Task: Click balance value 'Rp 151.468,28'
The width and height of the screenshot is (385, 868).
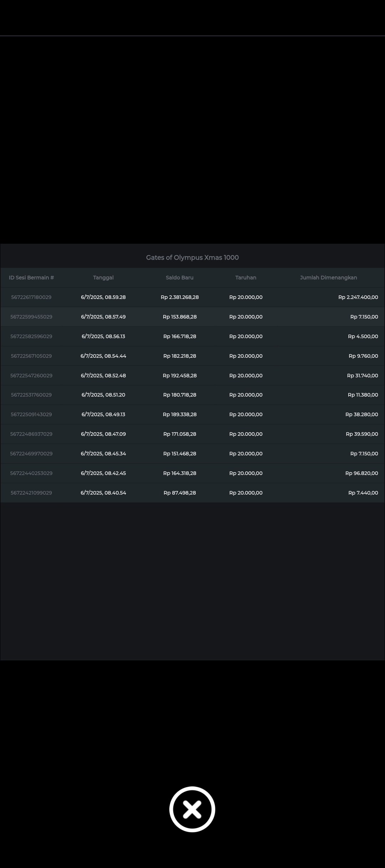Action: [x=180, y=454]
